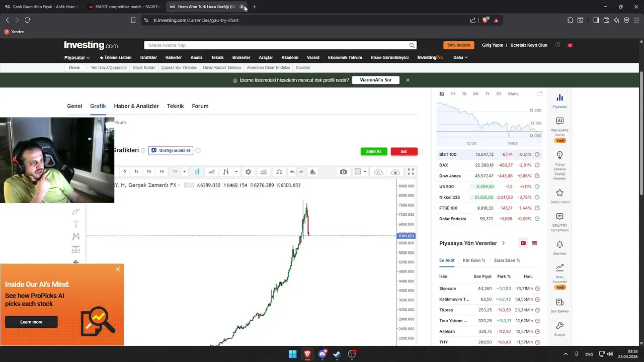Open the Forum tab
Image resolution: width=644 pixels, height=362 pixels.
point(200,106)
